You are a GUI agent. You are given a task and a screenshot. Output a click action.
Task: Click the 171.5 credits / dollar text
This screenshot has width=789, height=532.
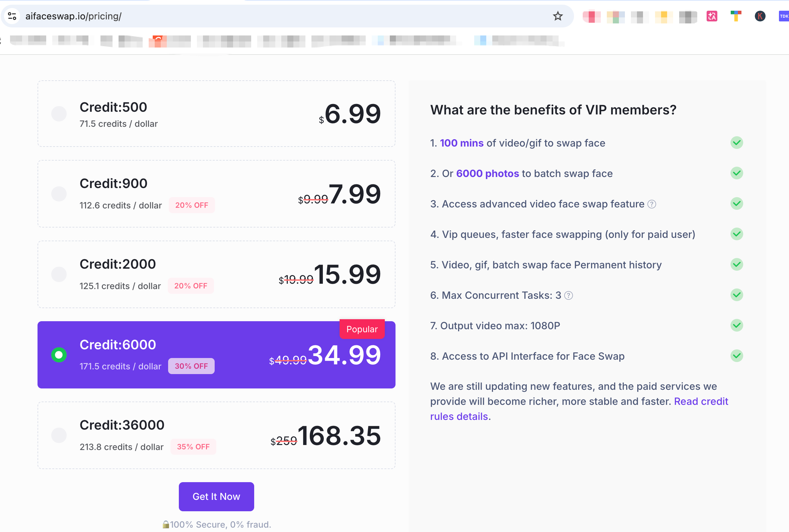(x=120, y=366)
